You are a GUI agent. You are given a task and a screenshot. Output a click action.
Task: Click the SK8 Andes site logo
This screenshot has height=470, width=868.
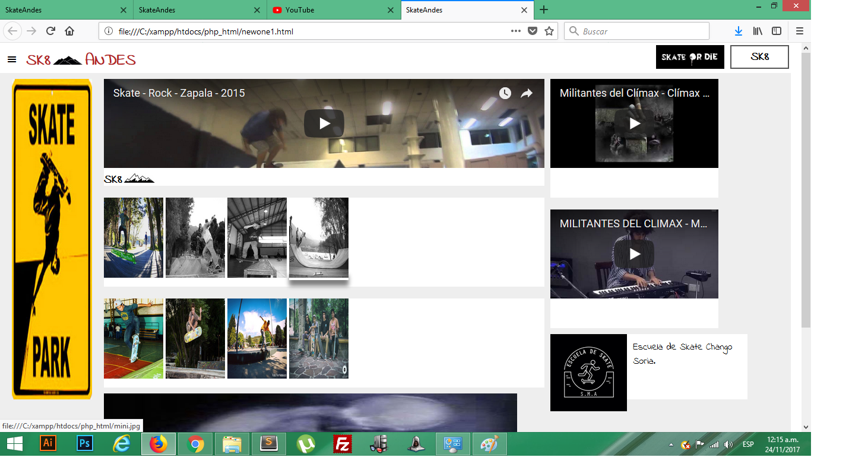tap(81, 59)
